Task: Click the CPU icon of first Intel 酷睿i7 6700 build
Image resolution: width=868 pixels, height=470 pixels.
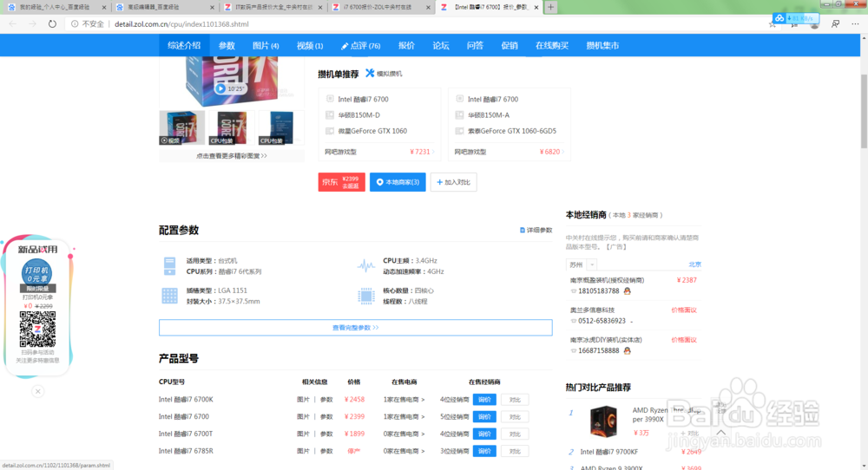Action: click(330, 99)
